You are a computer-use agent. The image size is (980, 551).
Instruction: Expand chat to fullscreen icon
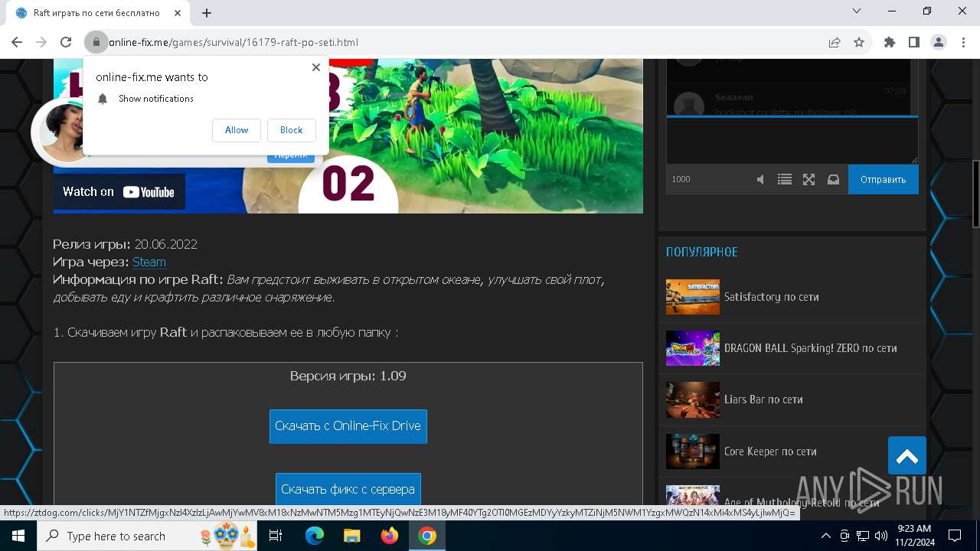tap(808, 179)
